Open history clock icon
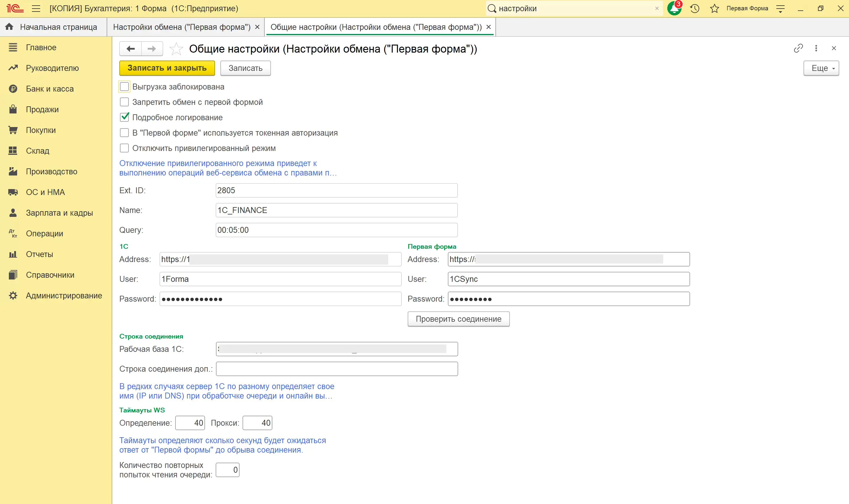 pos(695,9)
